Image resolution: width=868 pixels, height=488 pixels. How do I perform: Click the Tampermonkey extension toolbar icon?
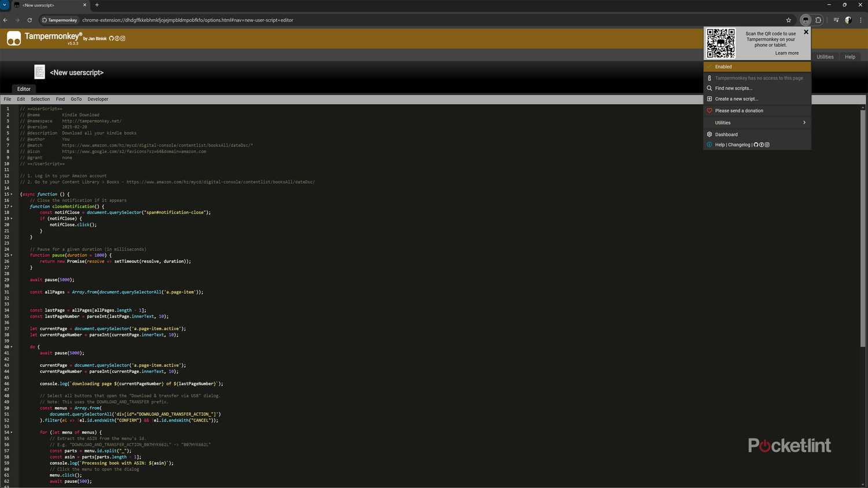coord(806,20)
